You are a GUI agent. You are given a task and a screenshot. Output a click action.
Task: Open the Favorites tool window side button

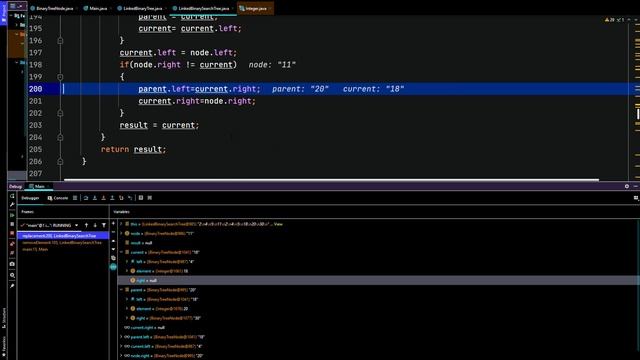pyautogui.click(x=4, y=347)
